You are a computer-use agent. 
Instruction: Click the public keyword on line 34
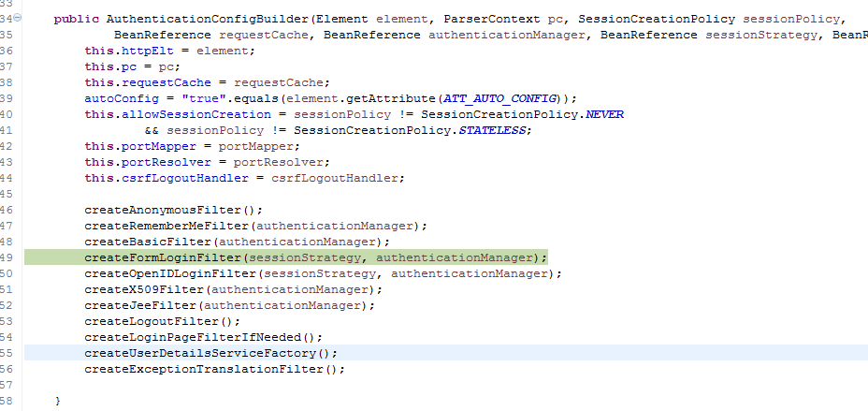(x=76, y=19)
